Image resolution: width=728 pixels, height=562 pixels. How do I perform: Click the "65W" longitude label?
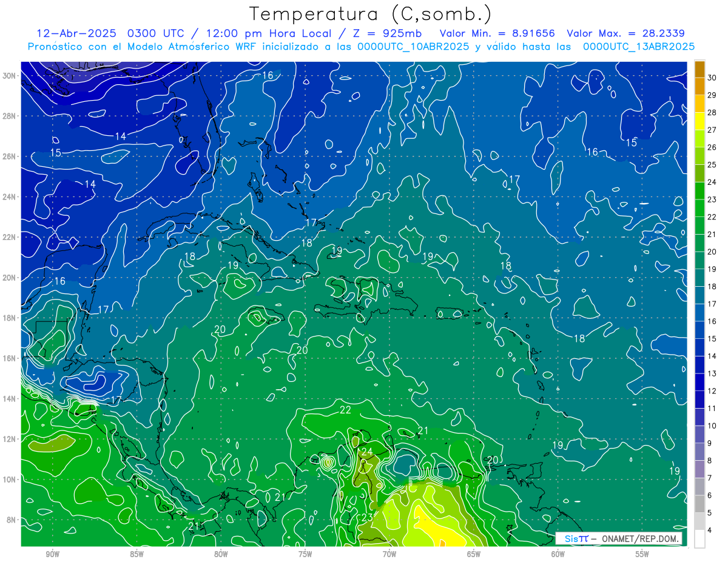[474, 554]
